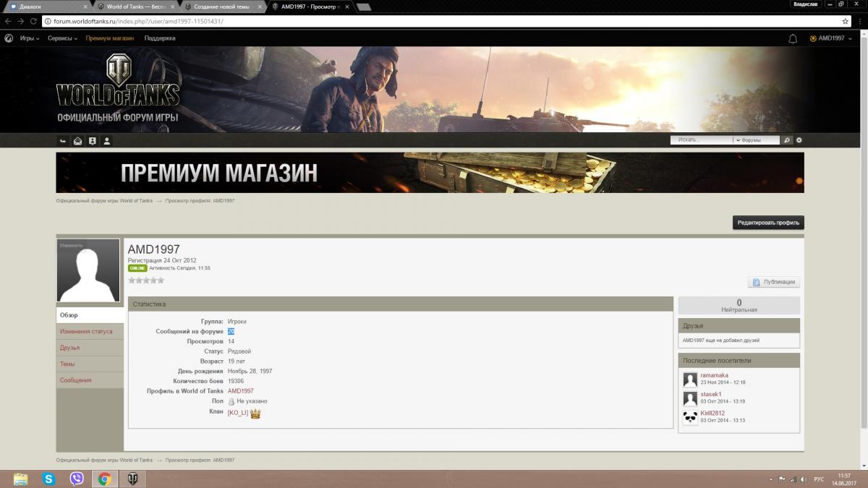868x488 pixels.
Task: Launch World of Tanks from the taskbar
Action: [133, 479]
